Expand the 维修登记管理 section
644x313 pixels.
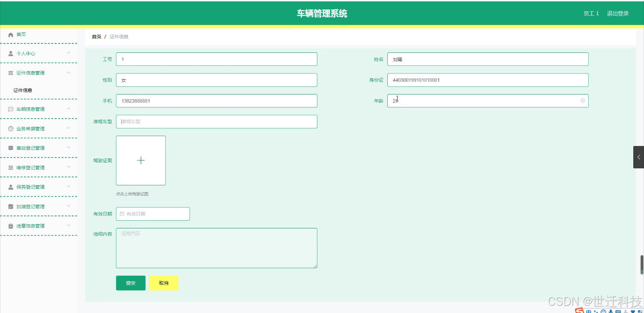point(68,167)
